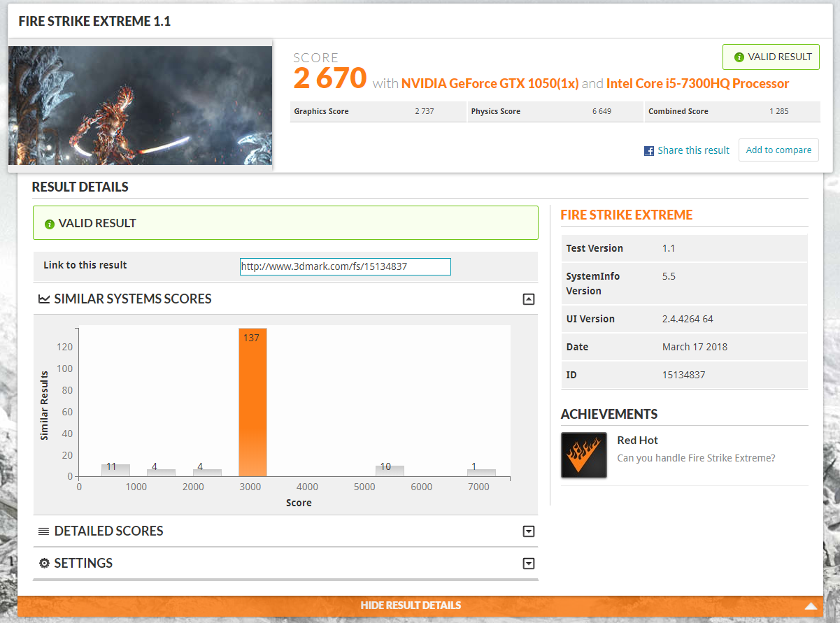The image size is (840, 623).
Task: Click the up arrow icon on Hide Result Details bar
Action: tap(811, 606)
